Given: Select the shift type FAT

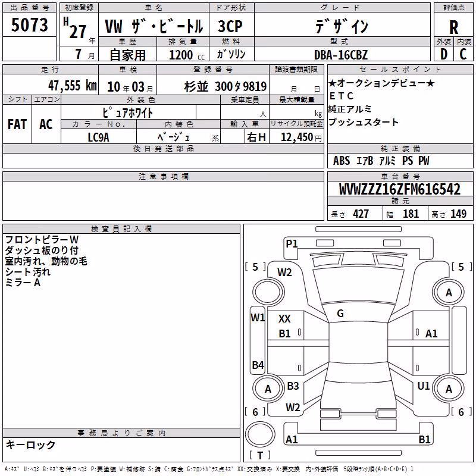Looking at the screenshot, I should [x=17, y=124].
